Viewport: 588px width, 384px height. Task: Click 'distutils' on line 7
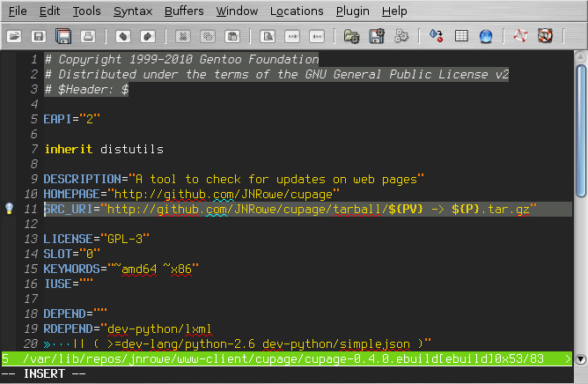(132, 149)
